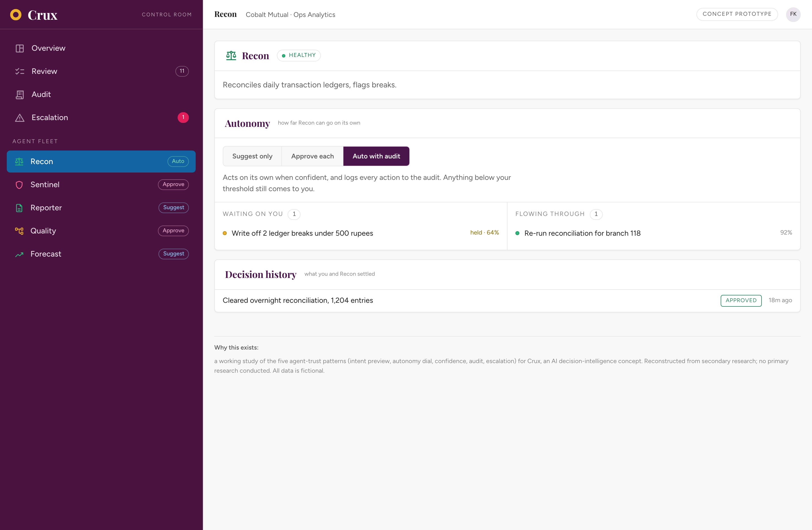Click the Why this exists heading
Screen dimensions: 812x530
(236, 348)
